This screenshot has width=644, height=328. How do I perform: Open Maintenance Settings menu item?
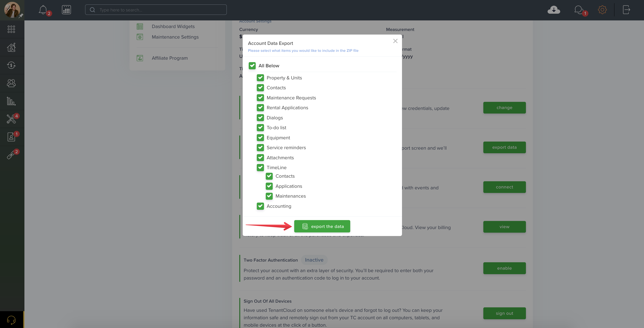click(x=175, y=37)
